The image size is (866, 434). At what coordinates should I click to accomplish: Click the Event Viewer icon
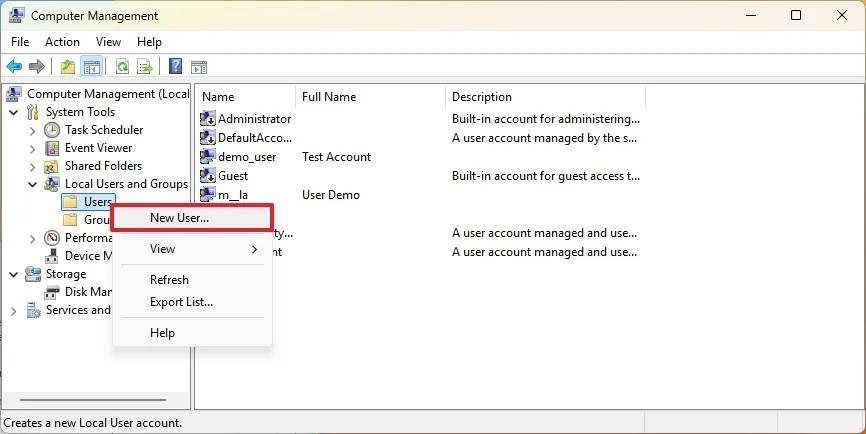point(52,148)
